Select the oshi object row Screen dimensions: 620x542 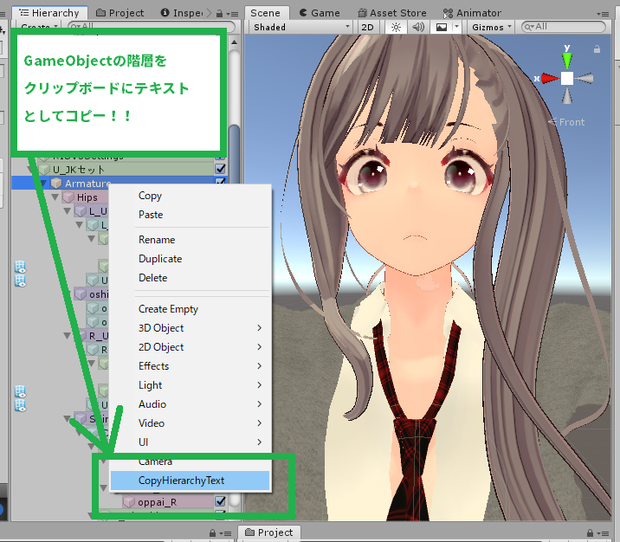[x=92, y=295]
